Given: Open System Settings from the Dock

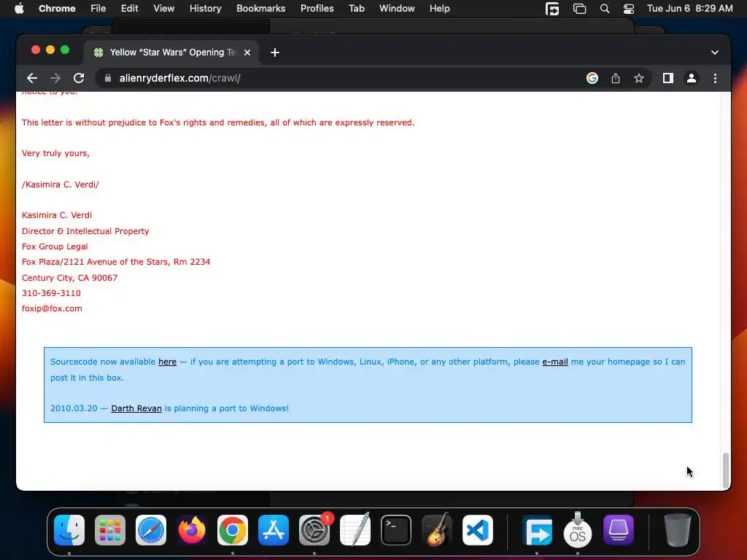Looking at the screenshot, I should pyautogui.click(x=314, y=530).
